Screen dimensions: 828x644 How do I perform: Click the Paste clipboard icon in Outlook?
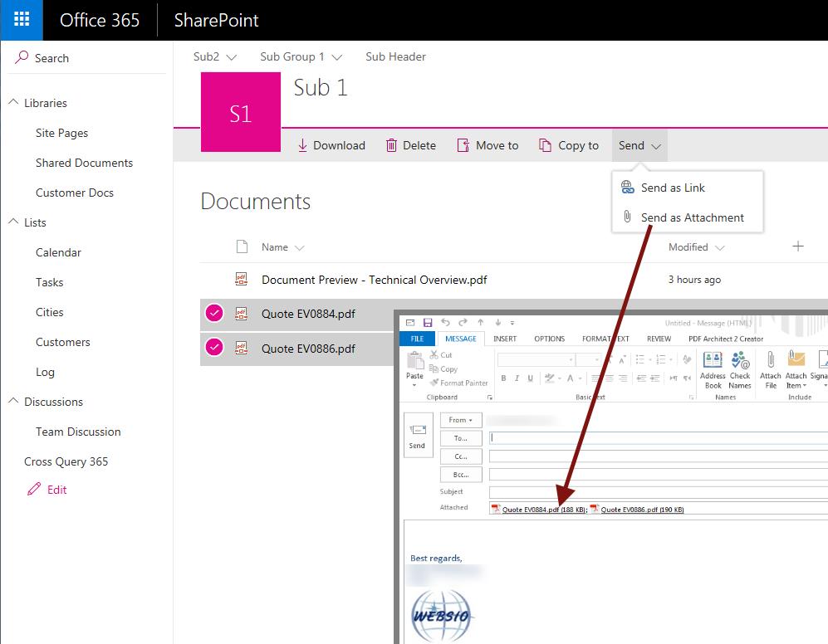414,361
